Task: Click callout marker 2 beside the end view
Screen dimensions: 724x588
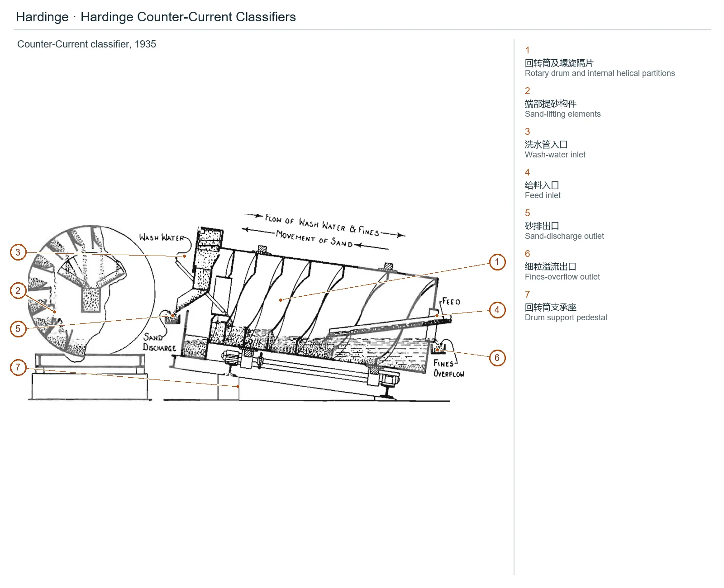Action: pyautogui.click(x=18, y=290)
